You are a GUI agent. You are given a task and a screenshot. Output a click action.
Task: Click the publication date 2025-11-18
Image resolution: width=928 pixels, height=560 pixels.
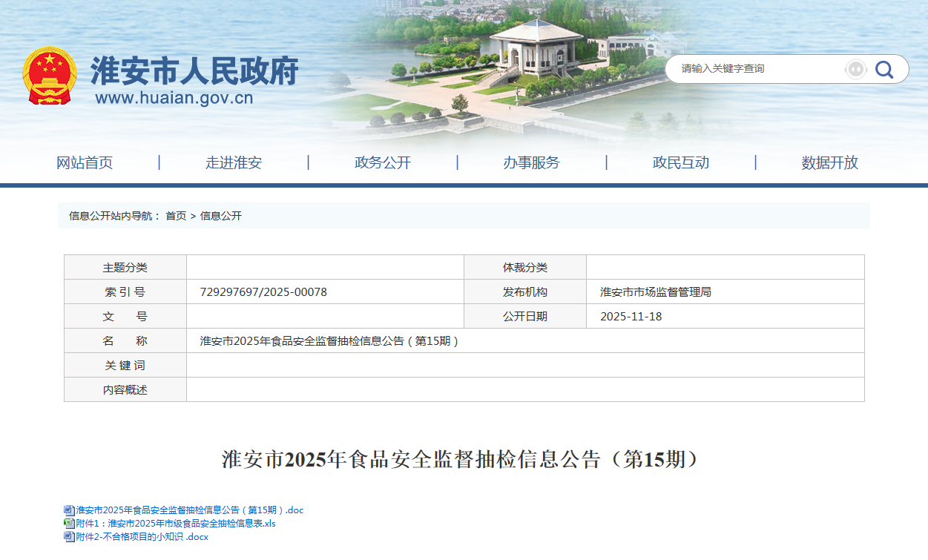631,317
